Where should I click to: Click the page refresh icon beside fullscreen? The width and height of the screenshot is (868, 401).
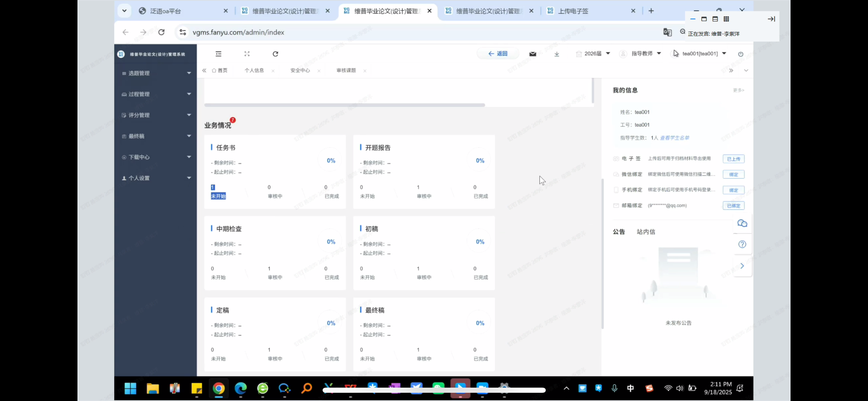pos(275,54)
